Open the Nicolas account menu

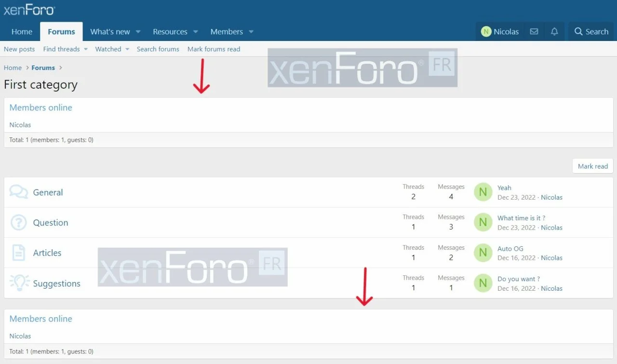500,32
